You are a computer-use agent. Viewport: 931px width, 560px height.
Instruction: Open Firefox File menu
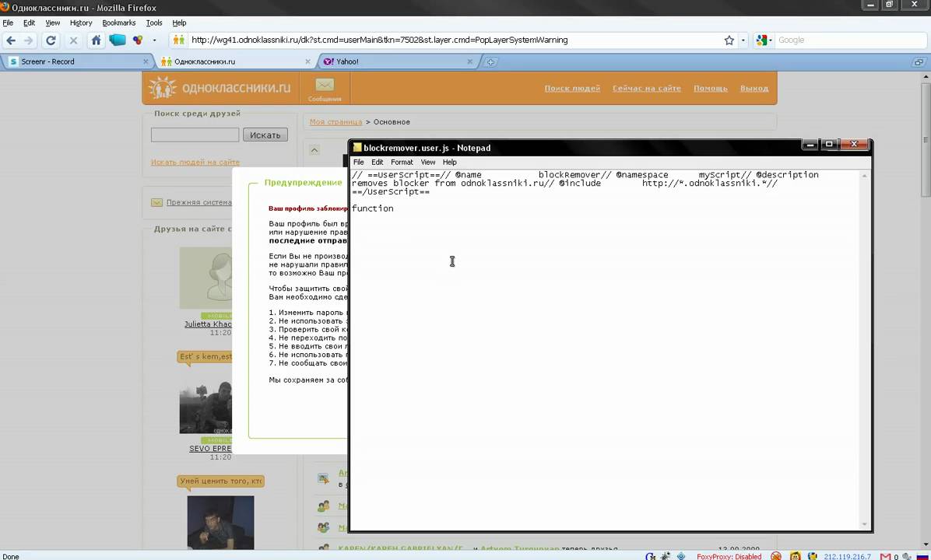[8, 23]
